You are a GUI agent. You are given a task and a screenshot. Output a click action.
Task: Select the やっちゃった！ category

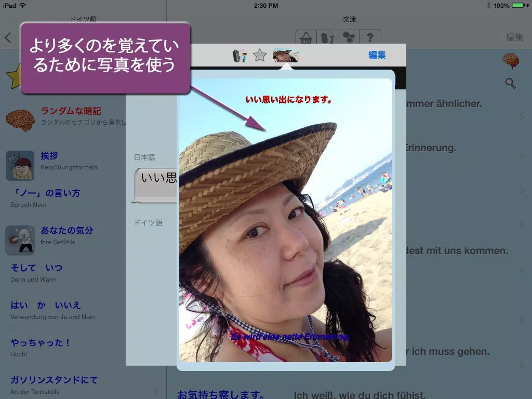tap(40, 342)
